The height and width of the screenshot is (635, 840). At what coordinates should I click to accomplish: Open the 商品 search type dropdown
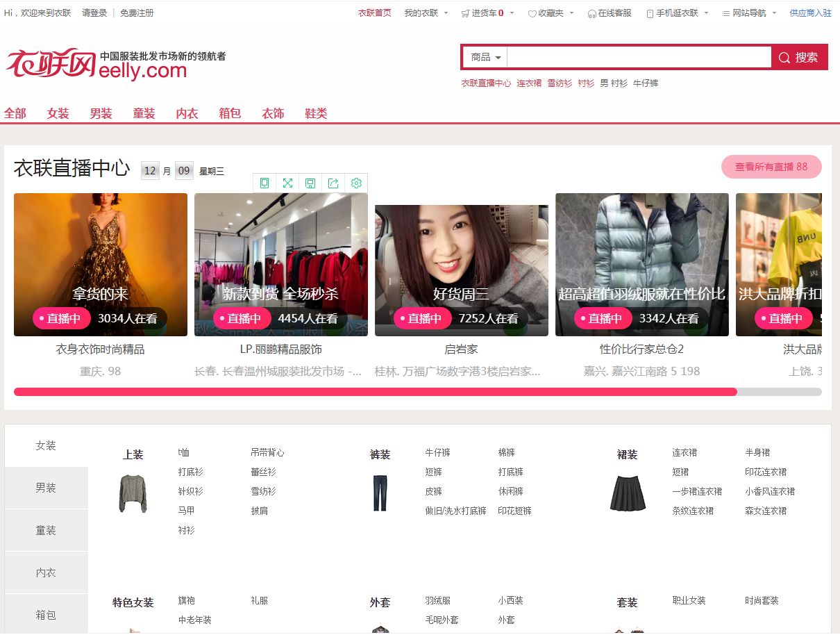[x=485, y=58]
